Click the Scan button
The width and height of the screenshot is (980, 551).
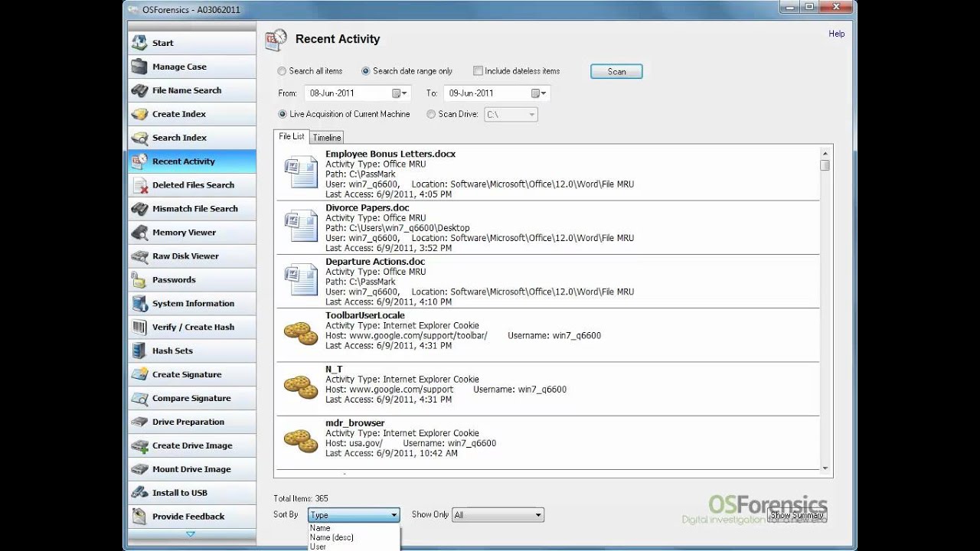pos(616,71)
